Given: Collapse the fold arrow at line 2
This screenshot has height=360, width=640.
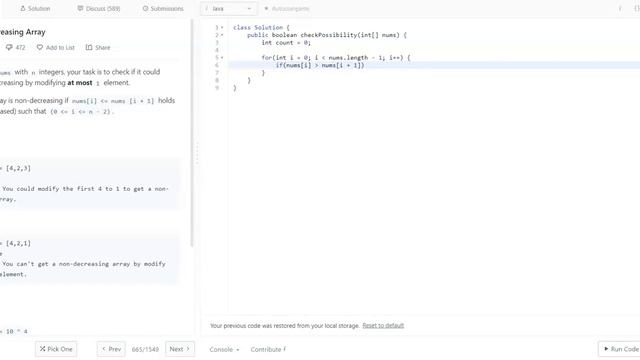Looking at the screenshot, I should pyautogui.click(x=222, y=35).
